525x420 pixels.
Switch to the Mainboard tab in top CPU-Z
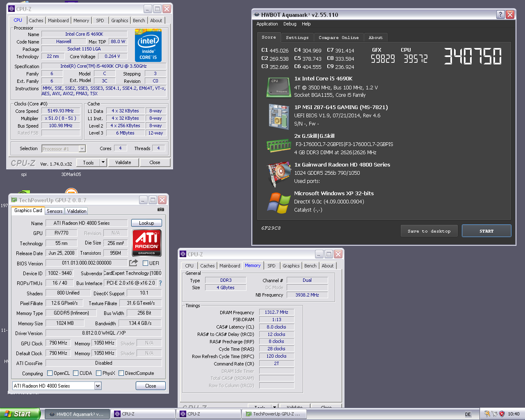[x=58, y=21]
